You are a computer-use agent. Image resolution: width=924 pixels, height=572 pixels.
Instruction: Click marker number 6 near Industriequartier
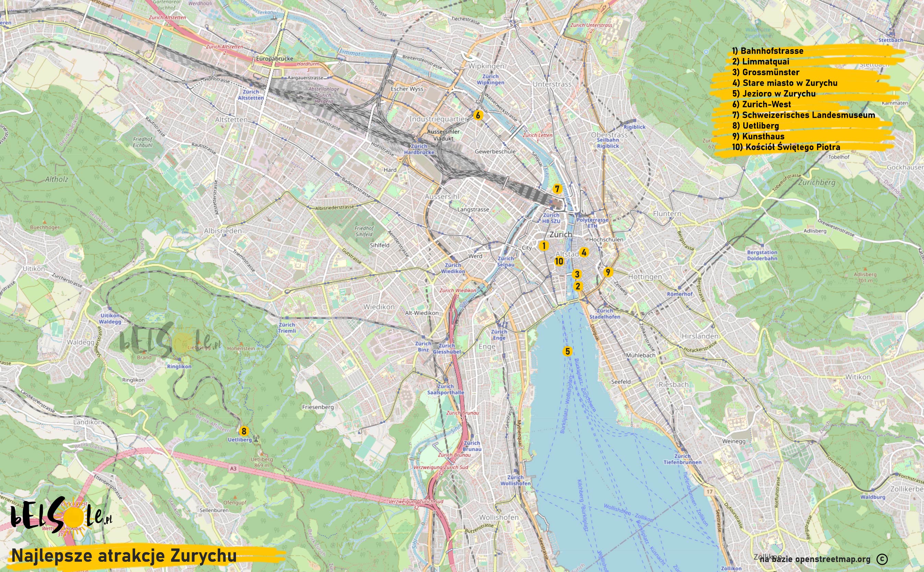[478, 115]
